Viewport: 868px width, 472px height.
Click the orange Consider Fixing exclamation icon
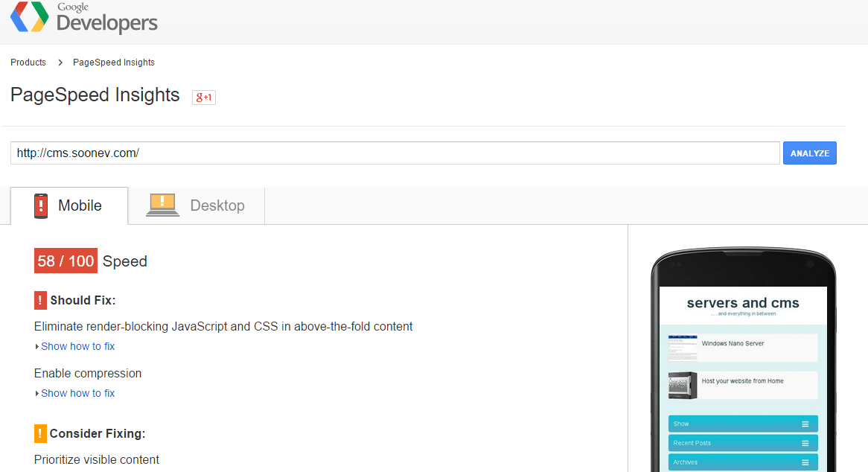pyautogui.click(x=40, y=434)
